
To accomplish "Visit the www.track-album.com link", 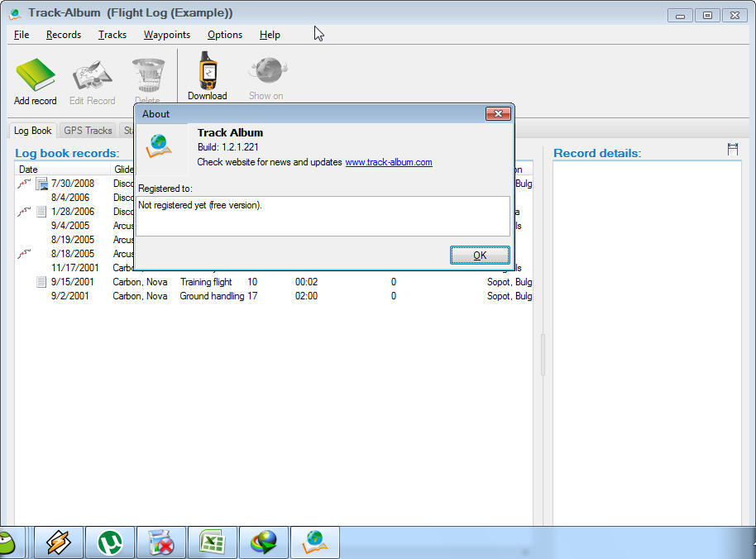I will (x=389, y=162).
